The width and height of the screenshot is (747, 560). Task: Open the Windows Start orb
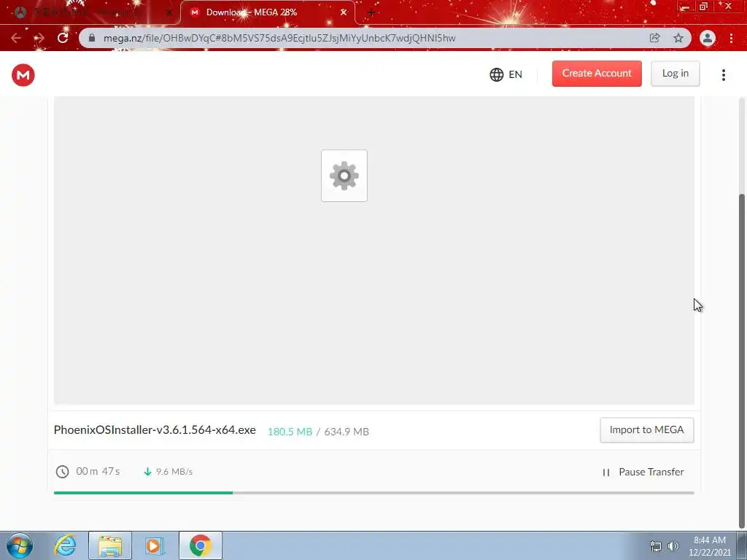[20, 545]
